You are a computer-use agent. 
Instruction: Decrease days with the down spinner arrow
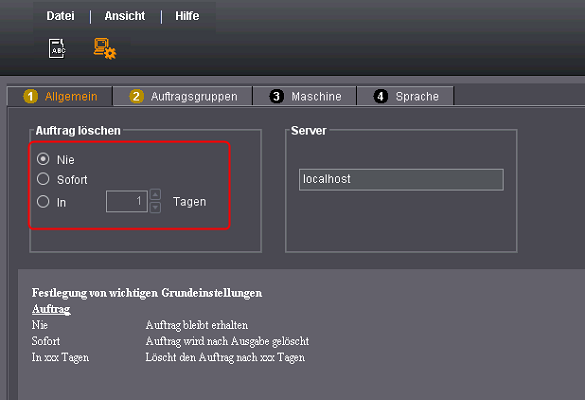155,207
